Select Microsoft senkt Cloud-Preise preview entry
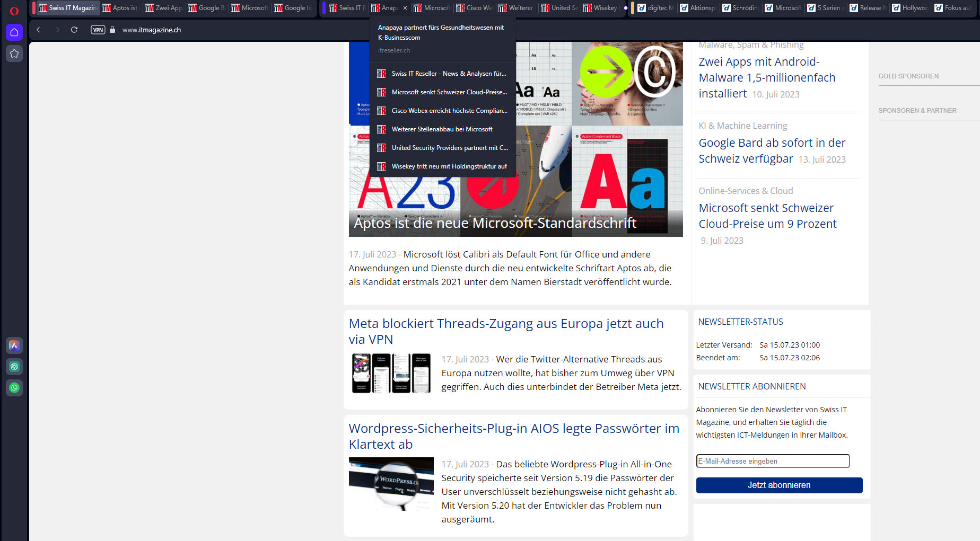 442,92
